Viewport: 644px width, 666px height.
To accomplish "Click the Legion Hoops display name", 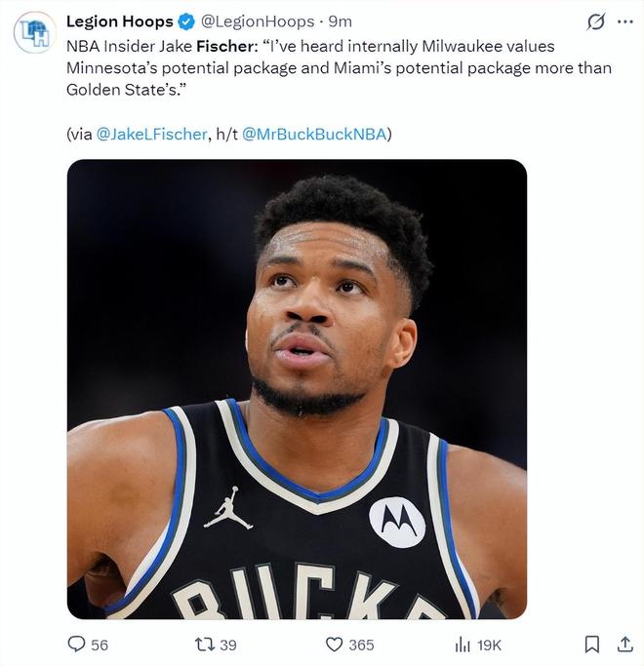I will pos(119,21).
